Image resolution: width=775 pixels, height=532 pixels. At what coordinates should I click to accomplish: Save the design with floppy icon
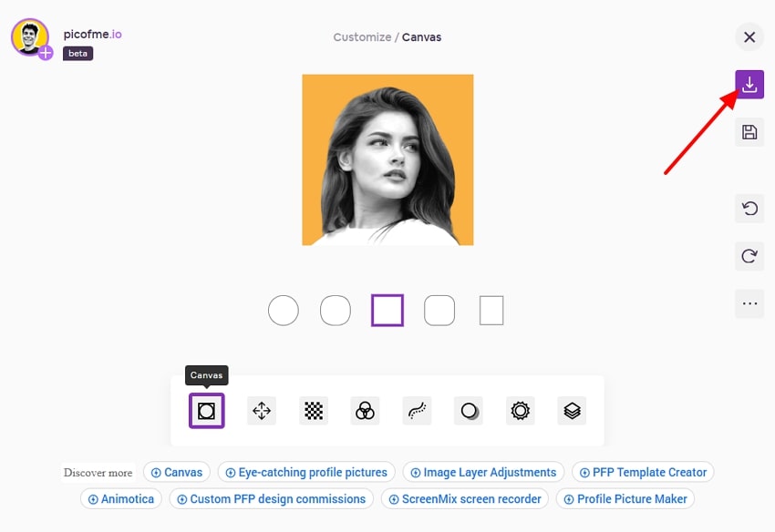(x=749, y=132)
